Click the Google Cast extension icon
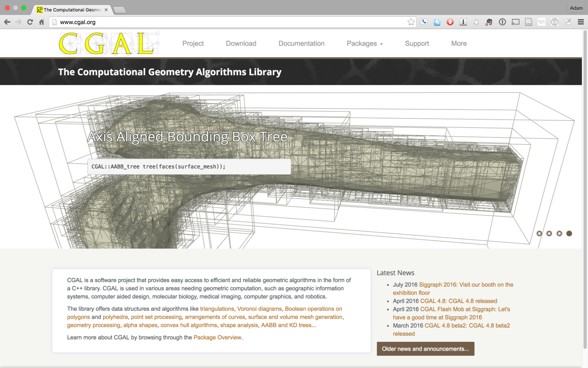Viewport: 588px width, 368px height. [515, 22]
